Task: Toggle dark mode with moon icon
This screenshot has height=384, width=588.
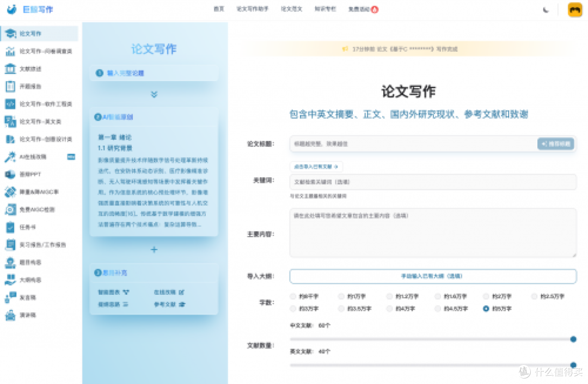Action: pos(546,10)
